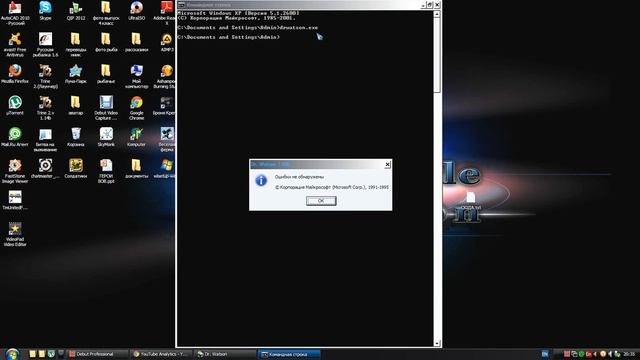The image size is (640, 360).
Task: Open the рыбачье folder
Action: pos(106,73)
